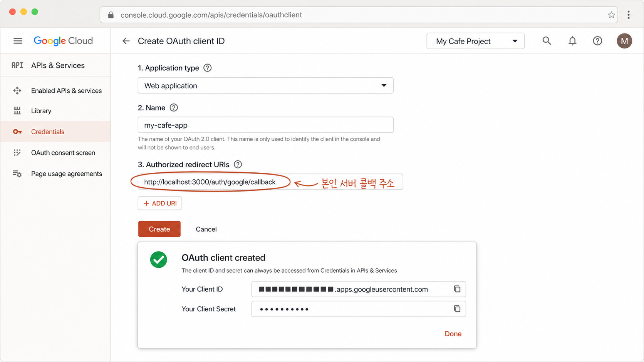The height and width of the screenshot is (362, 644).
Task: Open the search icon in header
Action: coord(547,41)
